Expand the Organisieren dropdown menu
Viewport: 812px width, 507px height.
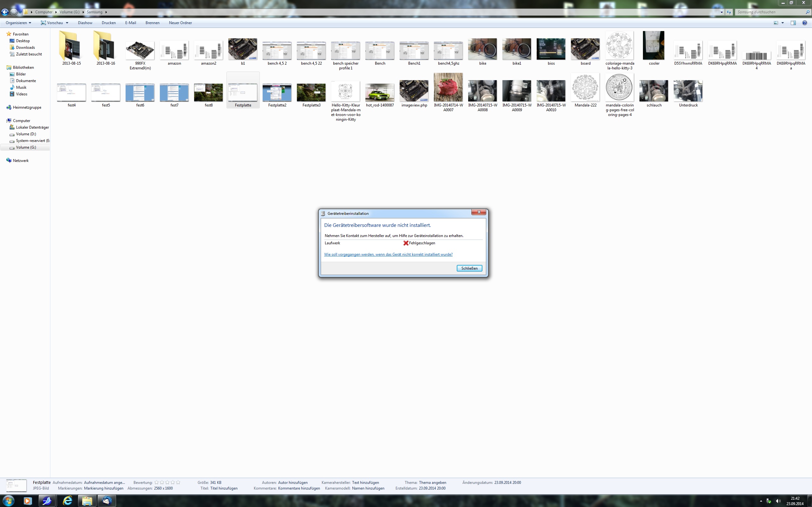pyautogui.click(x=18, y=23)
